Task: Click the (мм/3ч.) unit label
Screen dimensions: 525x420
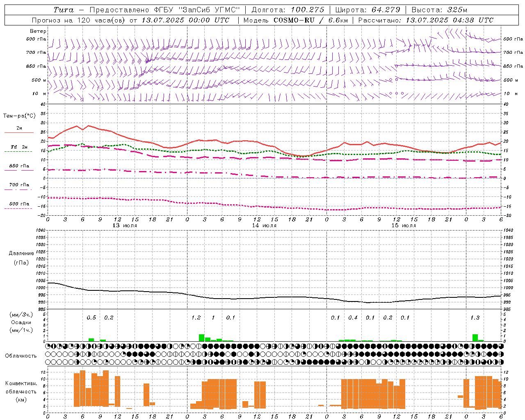Action: (x=21, y=315)
